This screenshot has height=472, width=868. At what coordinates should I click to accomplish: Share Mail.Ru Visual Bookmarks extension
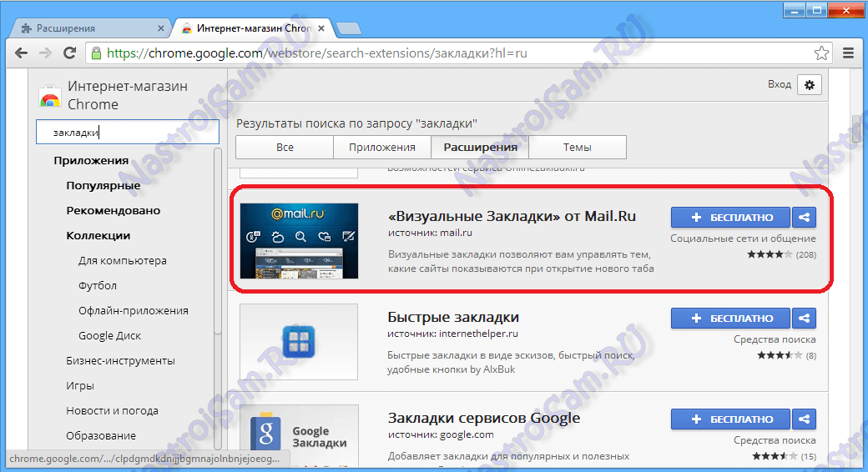pyautogui.click(x=805, y=218)
